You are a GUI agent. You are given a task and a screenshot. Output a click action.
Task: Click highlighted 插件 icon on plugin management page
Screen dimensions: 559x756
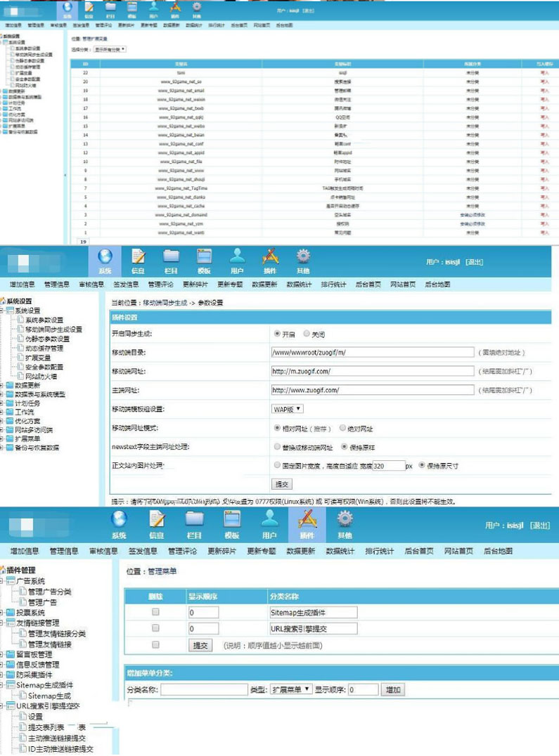[x=307, y=525]
